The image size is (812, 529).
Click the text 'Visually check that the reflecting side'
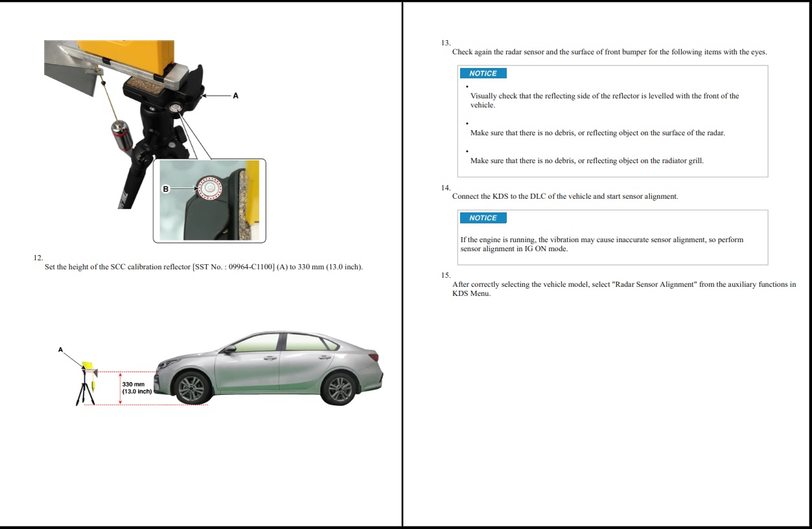(605, 100)
